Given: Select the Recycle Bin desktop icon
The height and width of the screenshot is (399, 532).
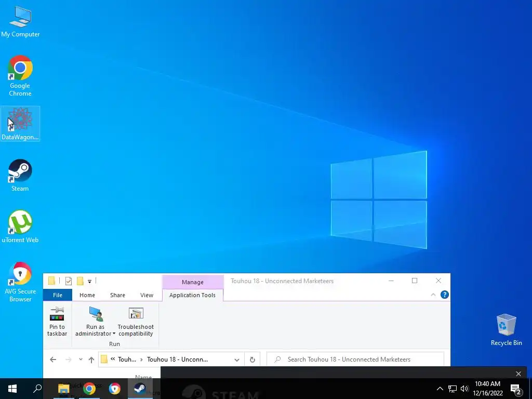Looking at the screenshot, I should pos(506,330).
